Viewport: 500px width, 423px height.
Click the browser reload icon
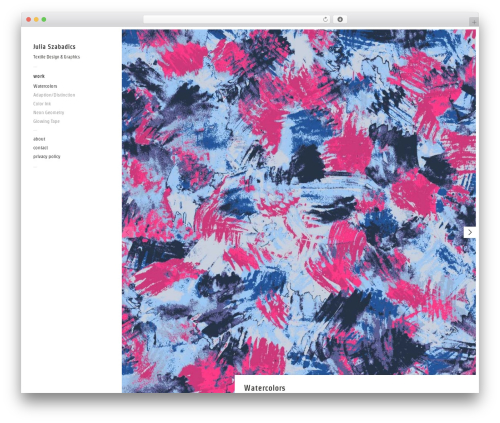point(326,19)
